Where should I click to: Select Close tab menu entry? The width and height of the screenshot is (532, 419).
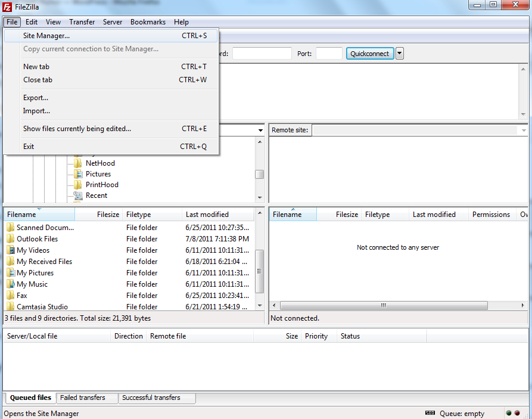111,80
